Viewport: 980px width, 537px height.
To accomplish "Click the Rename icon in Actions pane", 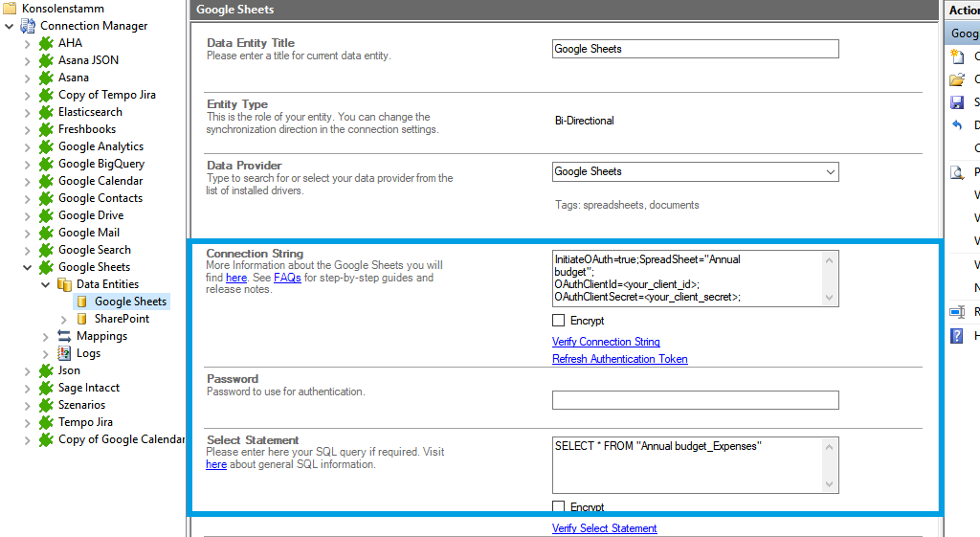I will [x=956, y=312].
